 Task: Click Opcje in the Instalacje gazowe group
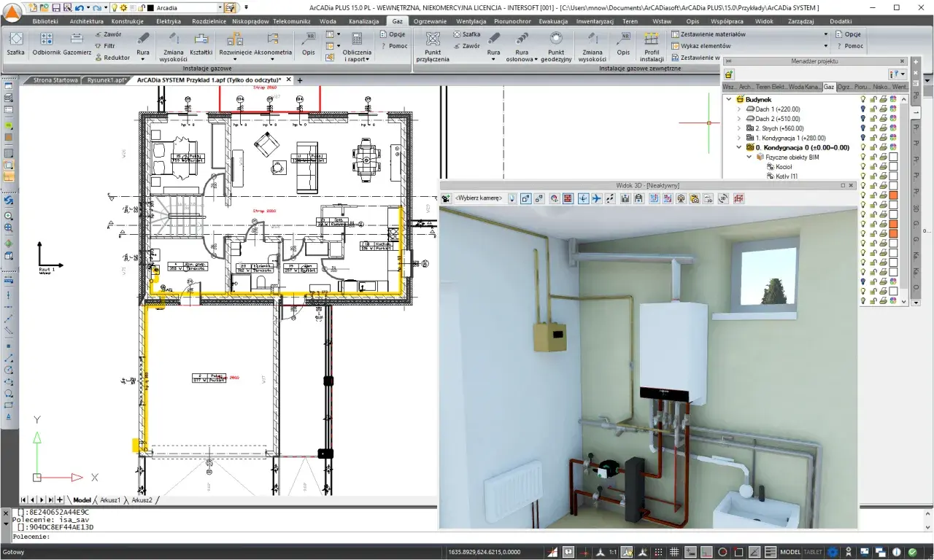click(x=393, y=34)
